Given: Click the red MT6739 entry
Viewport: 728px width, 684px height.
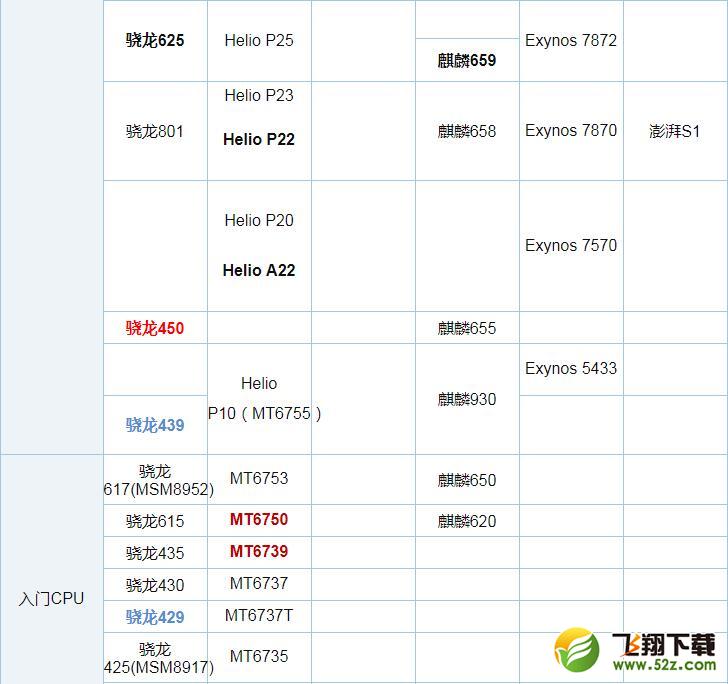Looking at the screenshot, I should pyautogui.click(x=259, y=551).
